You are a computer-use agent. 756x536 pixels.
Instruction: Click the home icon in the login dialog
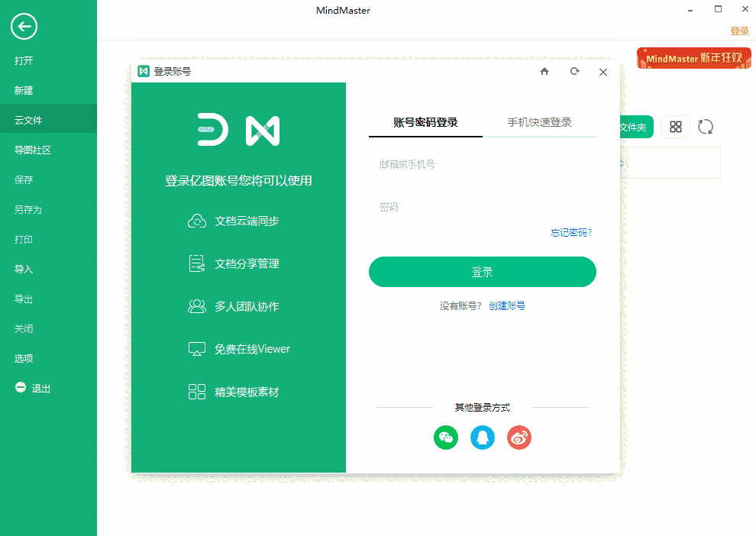pos(544,71)
